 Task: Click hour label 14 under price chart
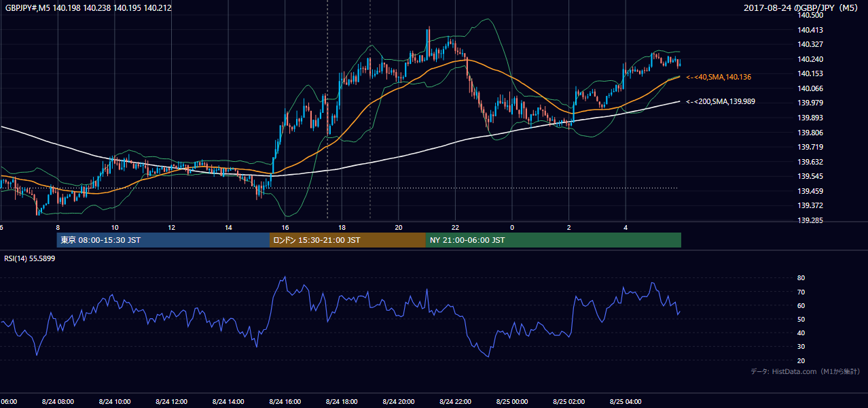pyautogui.click(x=228, y=228)
